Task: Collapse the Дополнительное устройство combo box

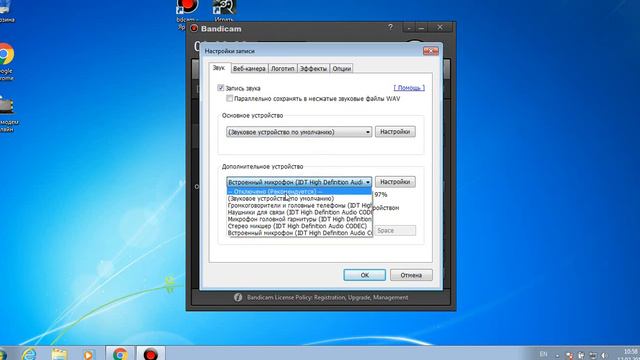Action: (299, 182)
